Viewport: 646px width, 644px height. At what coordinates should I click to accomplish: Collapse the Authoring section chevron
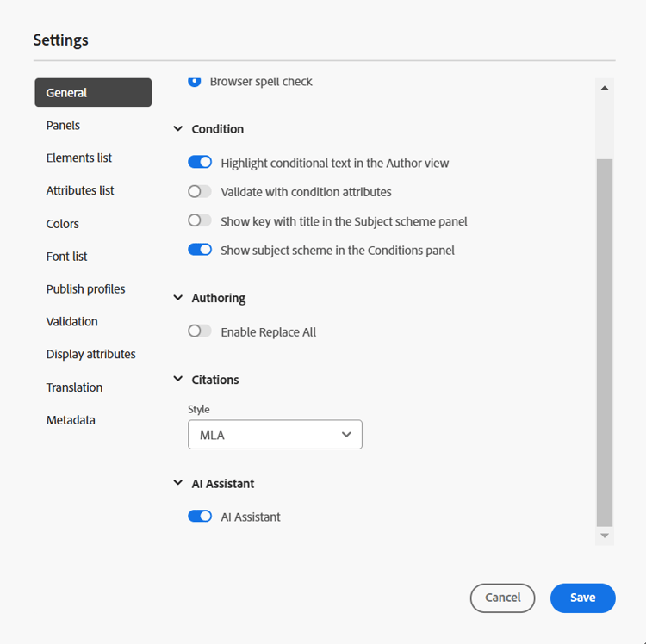[x=178, y=298]
